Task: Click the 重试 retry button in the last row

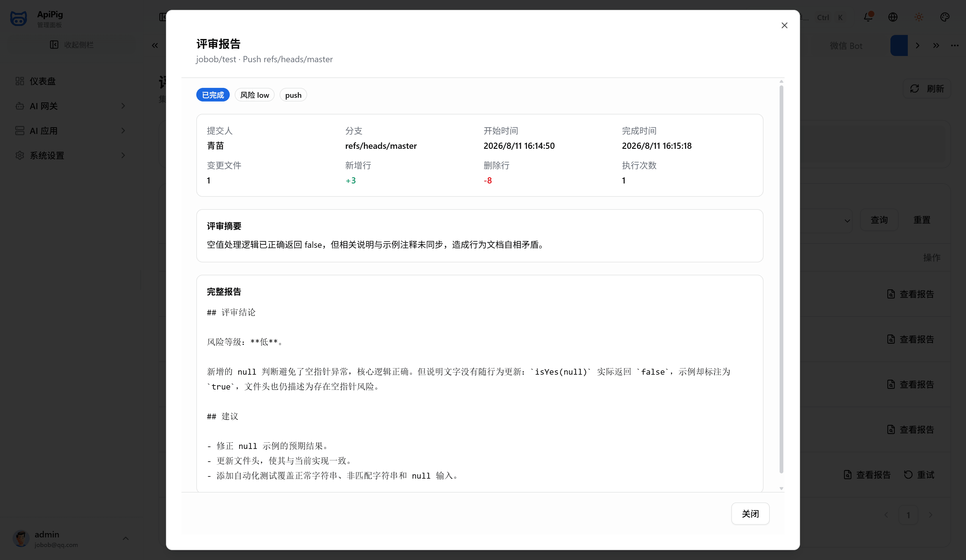Action: coord(919,475)
